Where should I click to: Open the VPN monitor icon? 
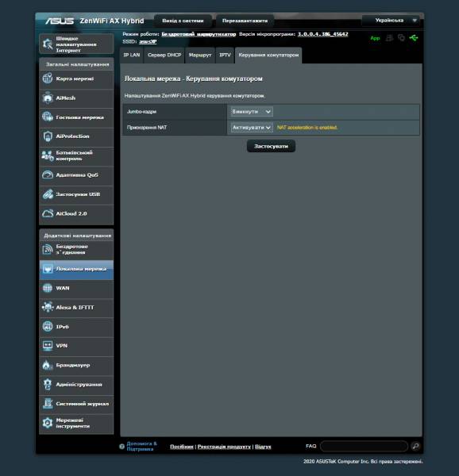click(x=48, y=345)
